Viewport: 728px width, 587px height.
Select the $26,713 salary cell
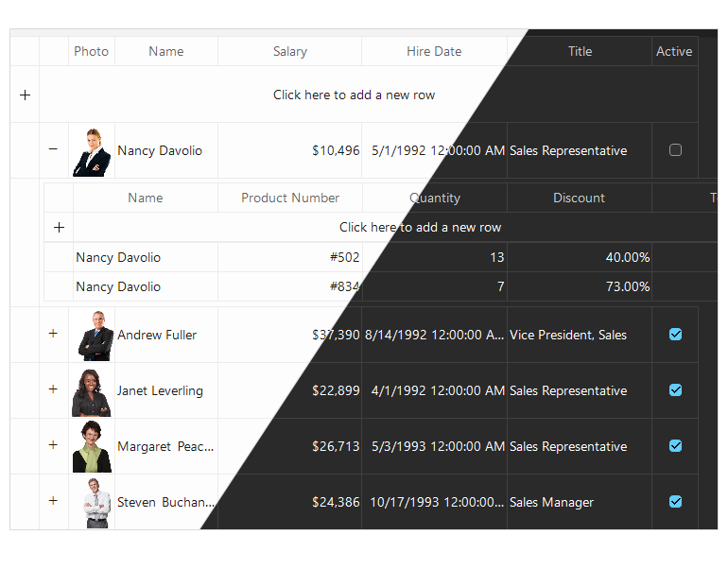coord(290,446)
